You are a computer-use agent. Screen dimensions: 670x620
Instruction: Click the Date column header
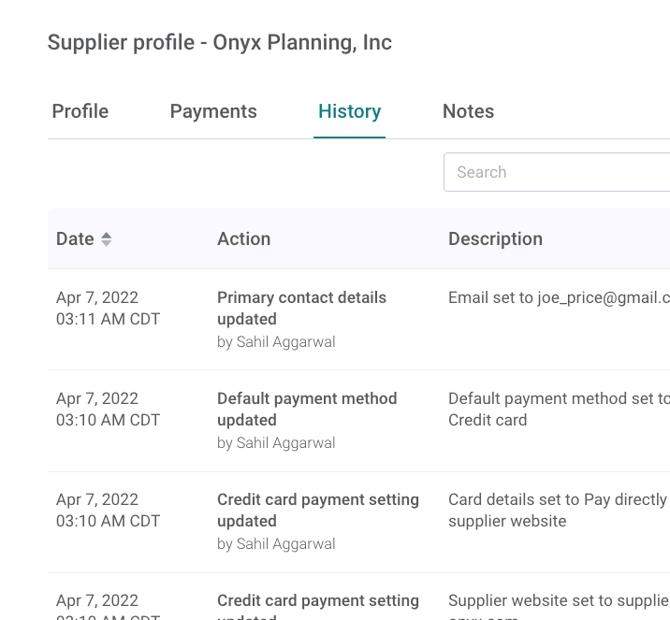[x=75, y=239]
